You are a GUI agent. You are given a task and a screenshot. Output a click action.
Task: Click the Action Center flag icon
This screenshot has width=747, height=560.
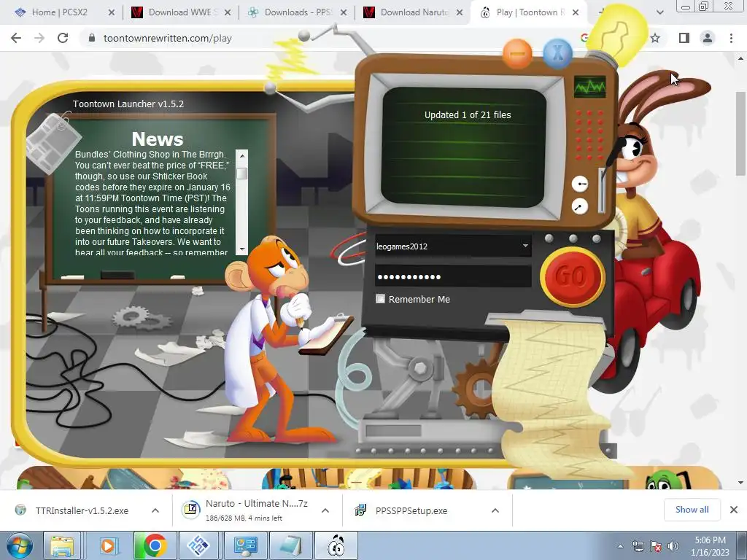pyautogui.click(x=656, y=546)
